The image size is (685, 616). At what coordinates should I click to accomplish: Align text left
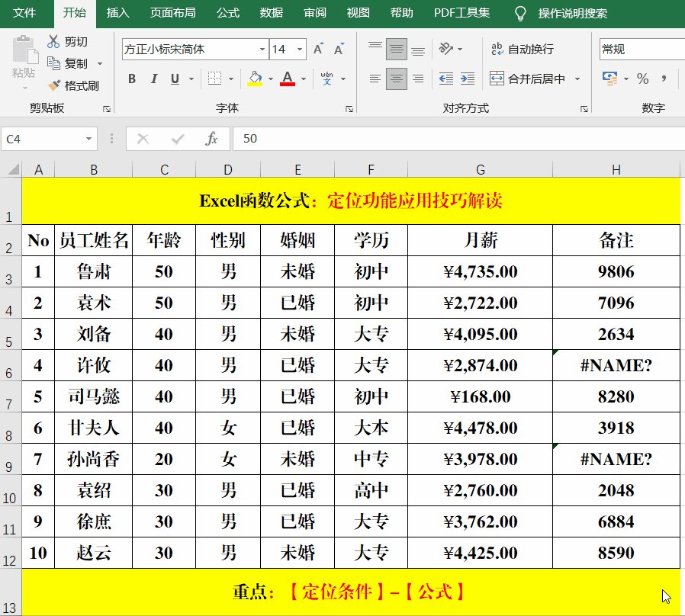(375, 79)
